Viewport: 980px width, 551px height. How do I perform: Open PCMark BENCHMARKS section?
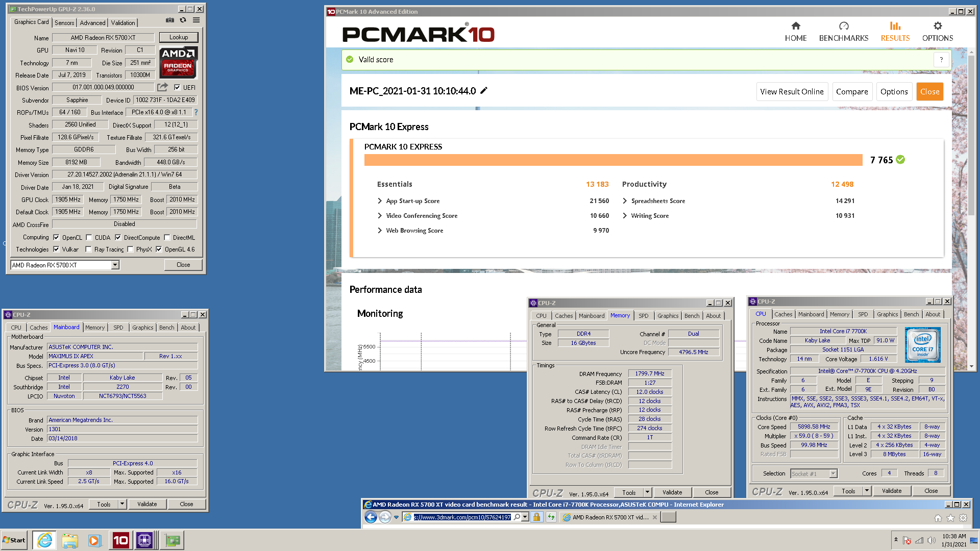(844, 32)
